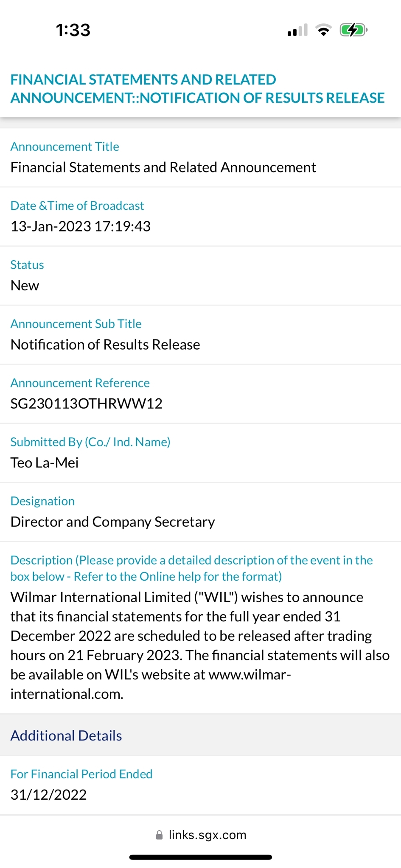Tap the padlock icon beside links.sgx.com
Viewport: 401px width, 868px height.
pos(159,835)
